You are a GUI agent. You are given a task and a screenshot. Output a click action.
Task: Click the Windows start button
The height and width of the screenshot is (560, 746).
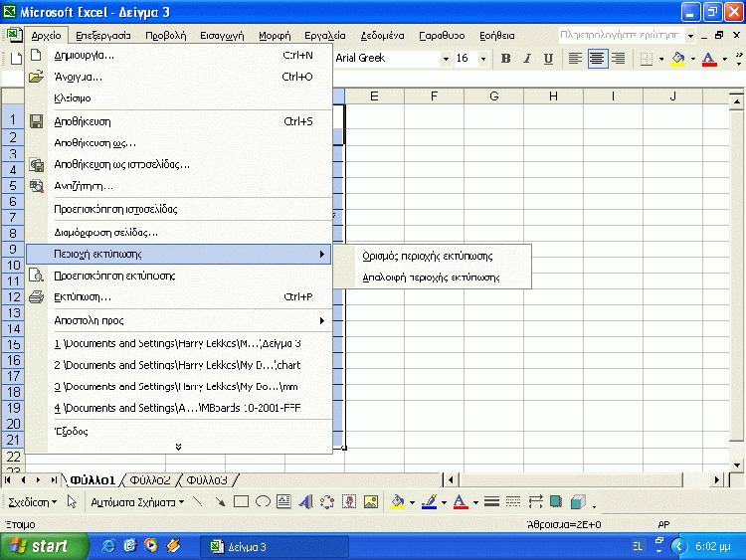tap(44, 546)
